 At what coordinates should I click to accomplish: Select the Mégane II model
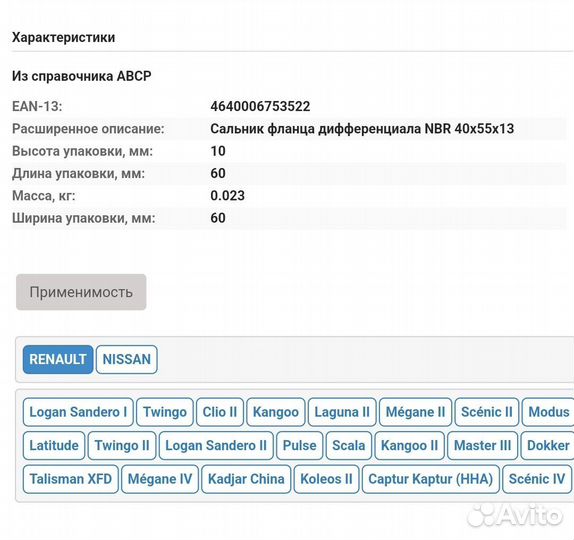tap(415, 412)
